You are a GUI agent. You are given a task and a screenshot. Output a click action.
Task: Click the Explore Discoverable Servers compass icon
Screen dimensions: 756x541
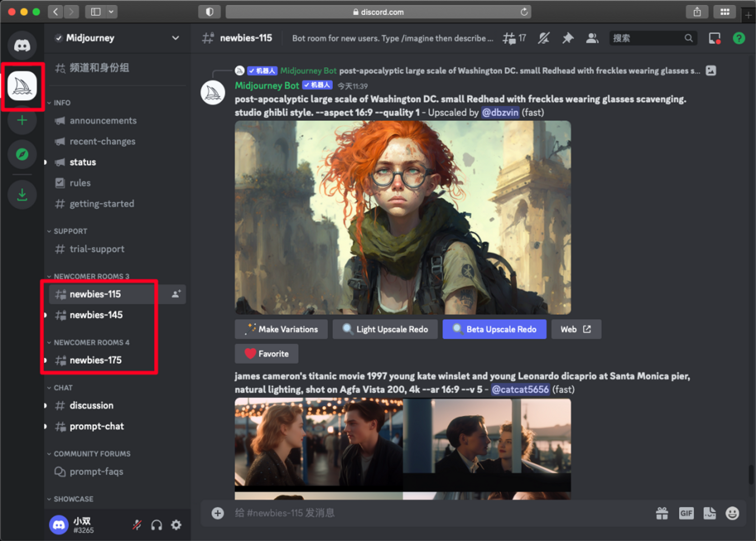[x=22, y=154]
